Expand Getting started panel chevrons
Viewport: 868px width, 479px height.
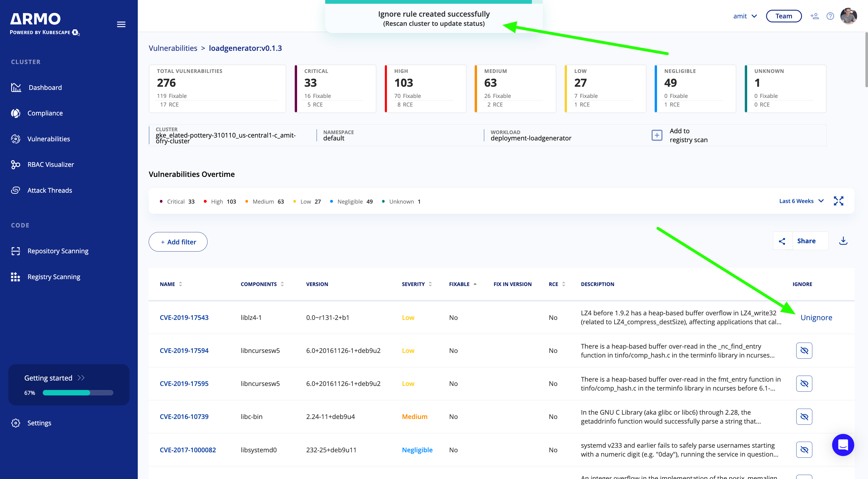pos(81,378)
